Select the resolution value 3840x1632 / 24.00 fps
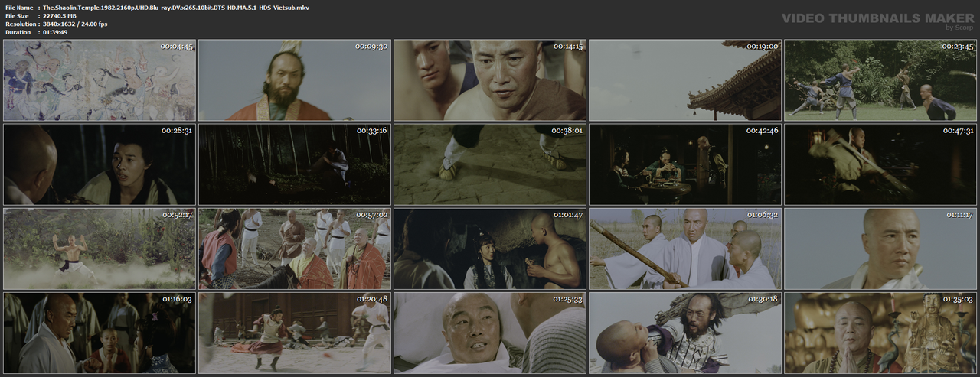The width and height of the screenshot is (980, 377). (75, 24)
